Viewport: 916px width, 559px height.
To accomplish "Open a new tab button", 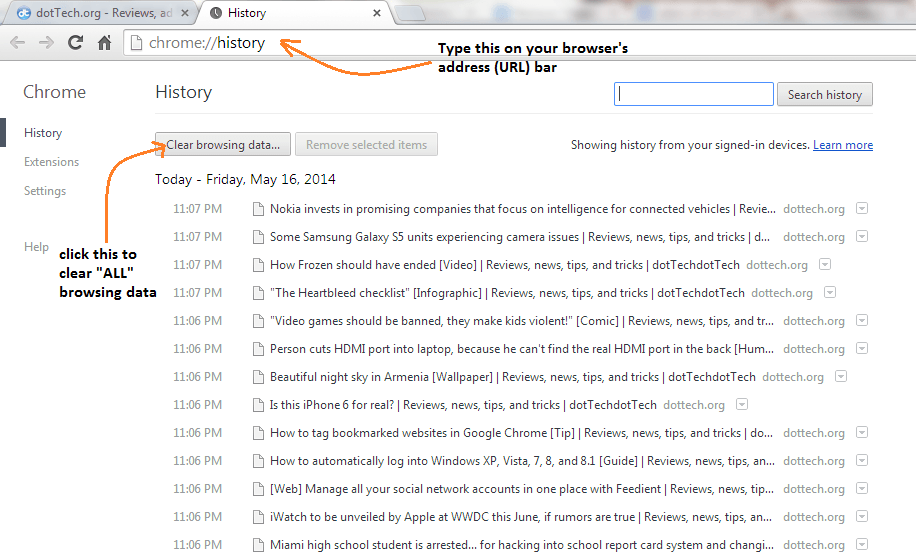I will click(x=410, y=13).
